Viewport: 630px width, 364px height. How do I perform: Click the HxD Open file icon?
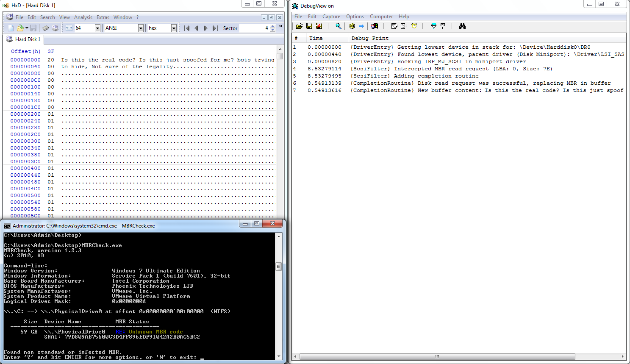[x=20, y=28]
